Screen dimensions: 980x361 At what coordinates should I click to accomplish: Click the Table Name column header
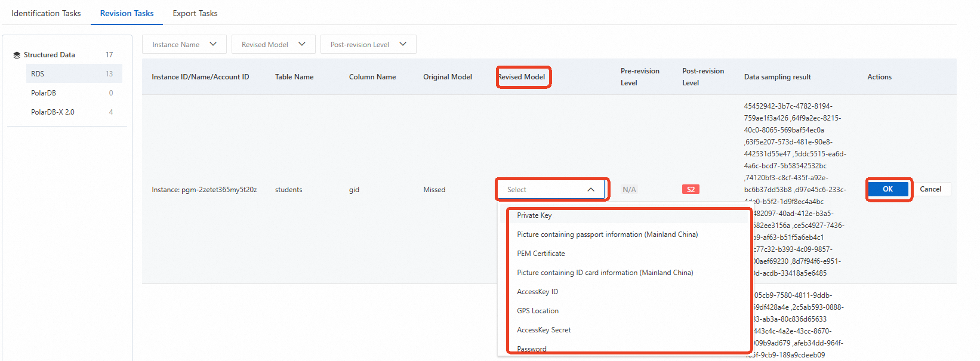point(294,77)
